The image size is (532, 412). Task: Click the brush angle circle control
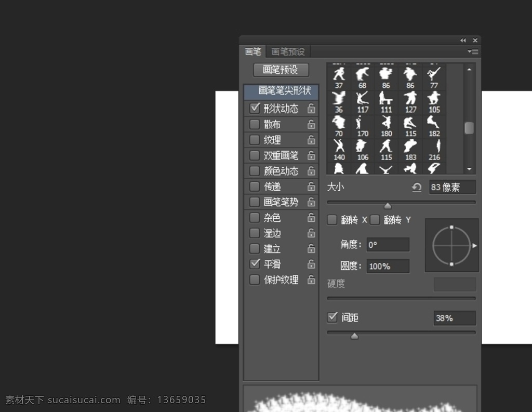point(451,246)
